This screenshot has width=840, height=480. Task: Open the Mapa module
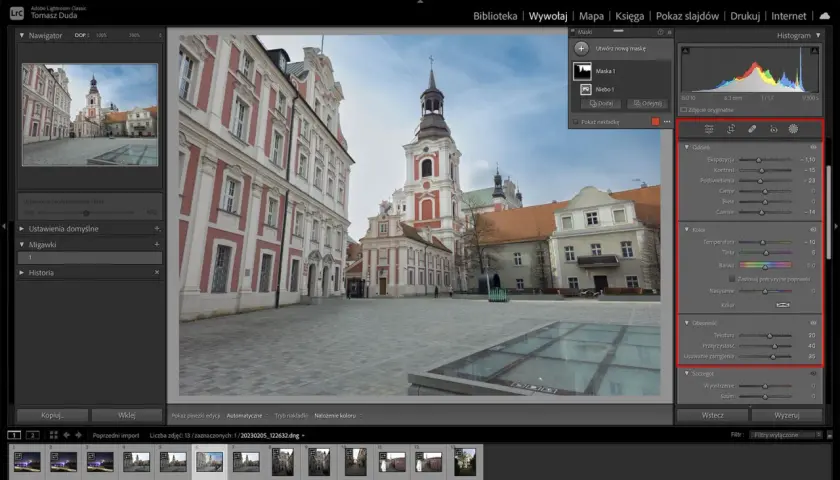click(x=591, y=16)
